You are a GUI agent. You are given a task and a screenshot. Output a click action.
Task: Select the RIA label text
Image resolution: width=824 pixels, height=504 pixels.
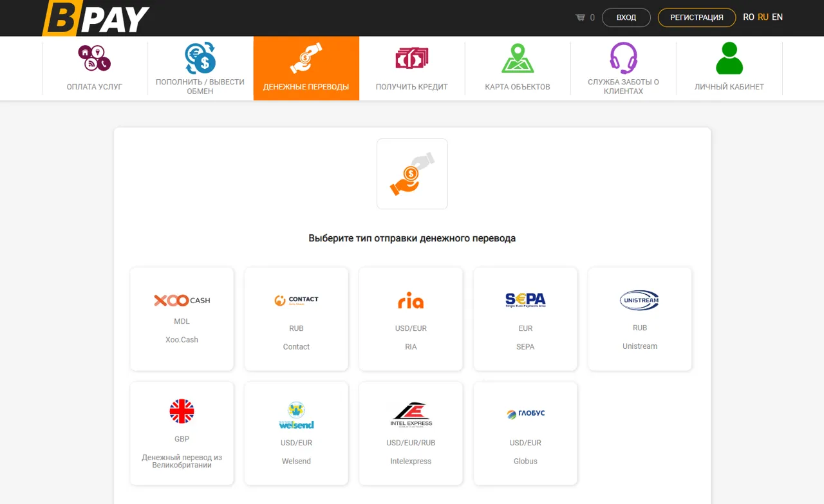(411, 347)
